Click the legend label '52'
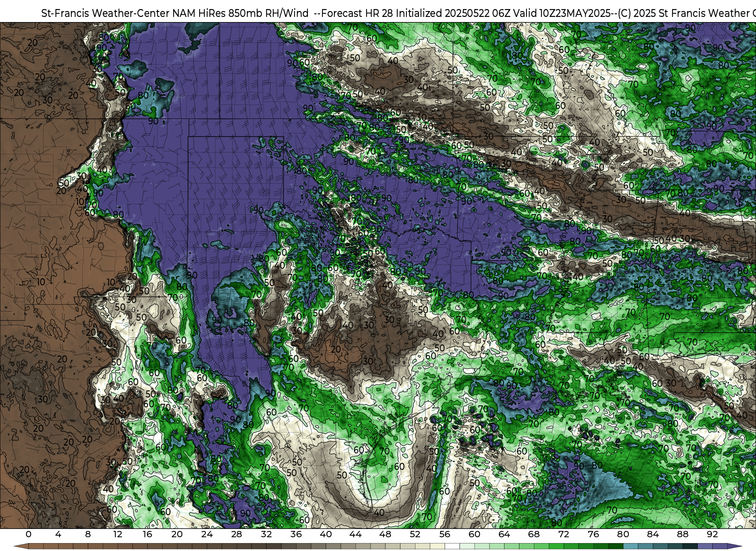This screenshot has width=756, height=551. coord(415,534)
